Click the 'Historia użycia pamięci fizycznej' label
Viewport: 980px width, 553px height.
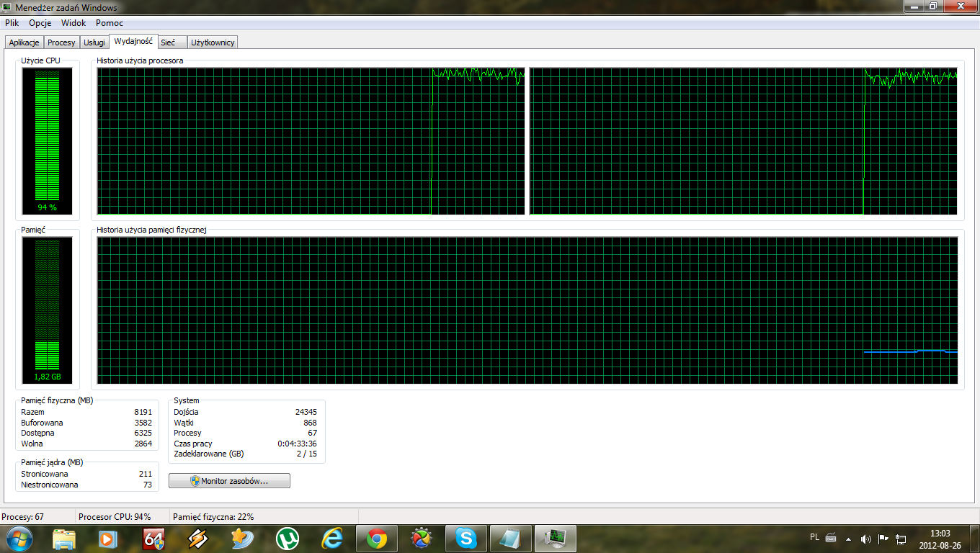click(152, 230)
